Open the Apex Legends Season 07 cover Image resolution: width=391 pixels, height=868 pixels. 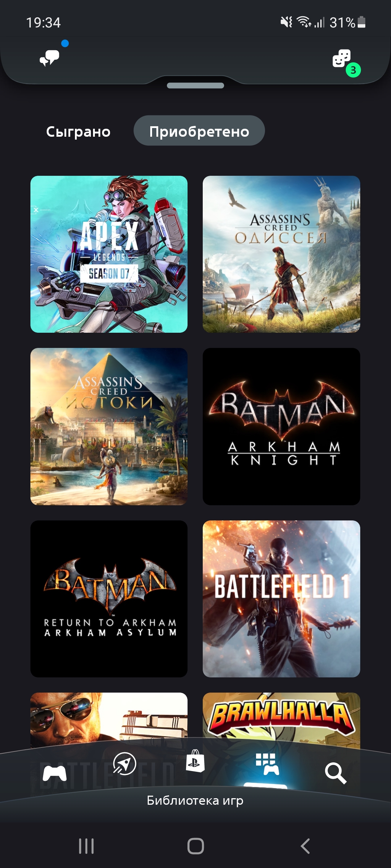[x=109, y=254]
